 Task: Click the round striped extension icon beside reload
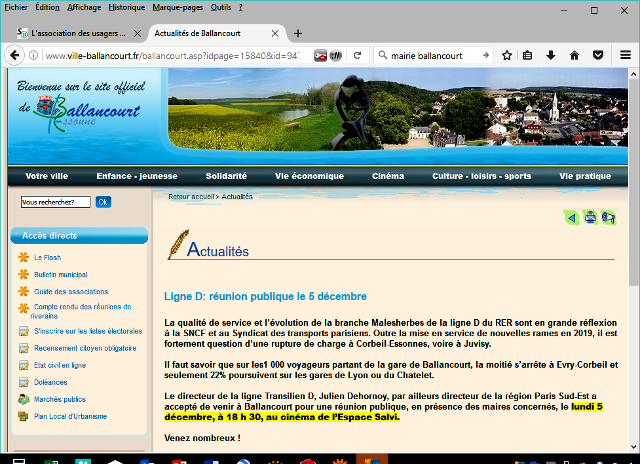(336, 55)
